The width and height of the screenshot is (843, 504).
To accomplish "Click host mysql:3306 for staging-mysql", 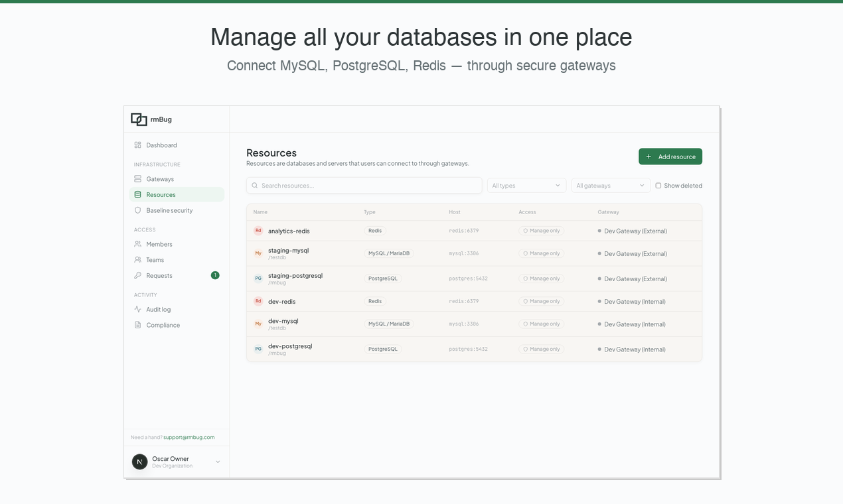I will (x=464, y=253).
